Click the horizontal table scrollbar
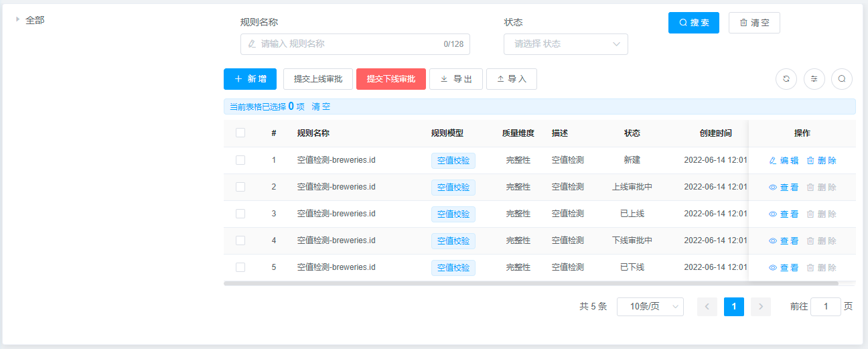Image resolution: width=868 pixels, height=349 pixels. (531, 283)
